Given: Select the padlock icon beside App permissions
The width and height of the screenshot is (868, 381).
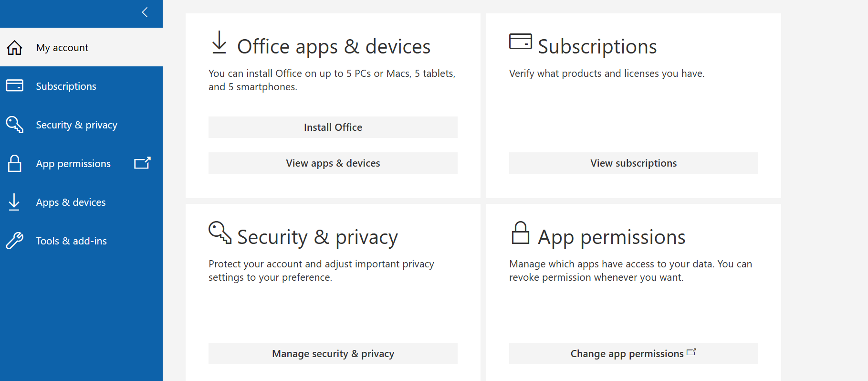Looking at the screenshot, I should click(x=15, y=163).
